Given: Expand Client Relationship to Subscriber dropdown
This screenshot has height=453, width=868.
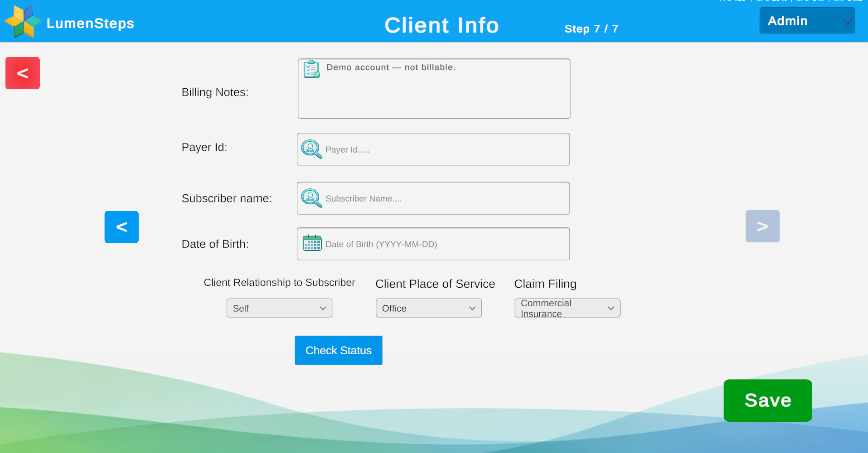Looking at the screenshot, I should [x=279, y=308].
